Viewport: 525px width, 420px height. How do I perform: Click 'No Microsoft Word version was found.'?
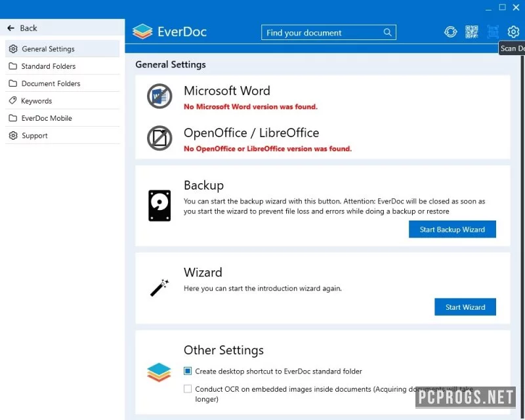[251, 107]
